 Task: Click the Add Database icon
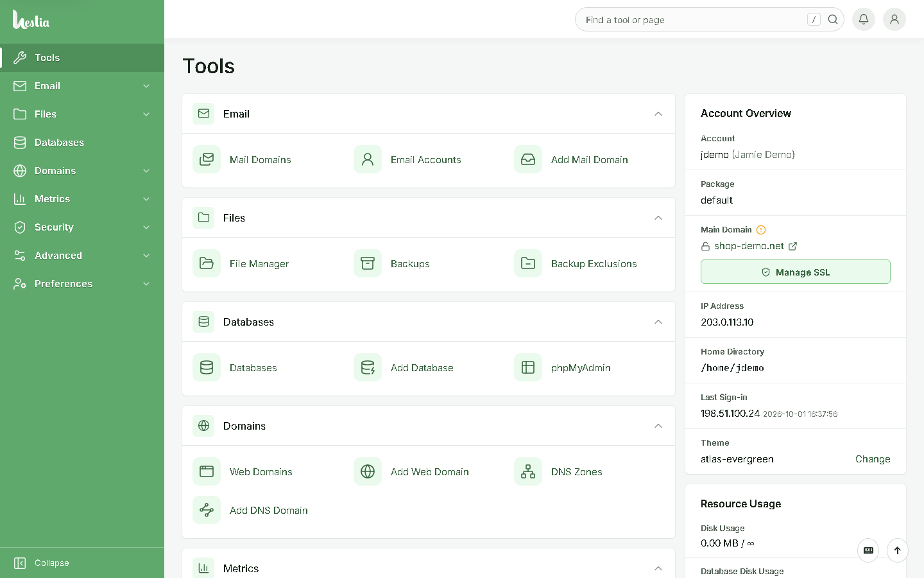pos(368,367)
